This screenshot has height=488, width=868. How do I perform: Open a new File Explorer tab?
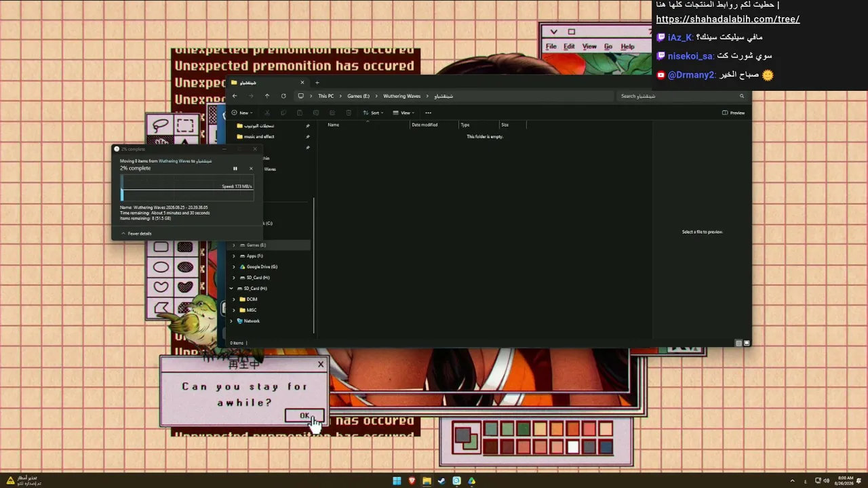click(317, 83)
